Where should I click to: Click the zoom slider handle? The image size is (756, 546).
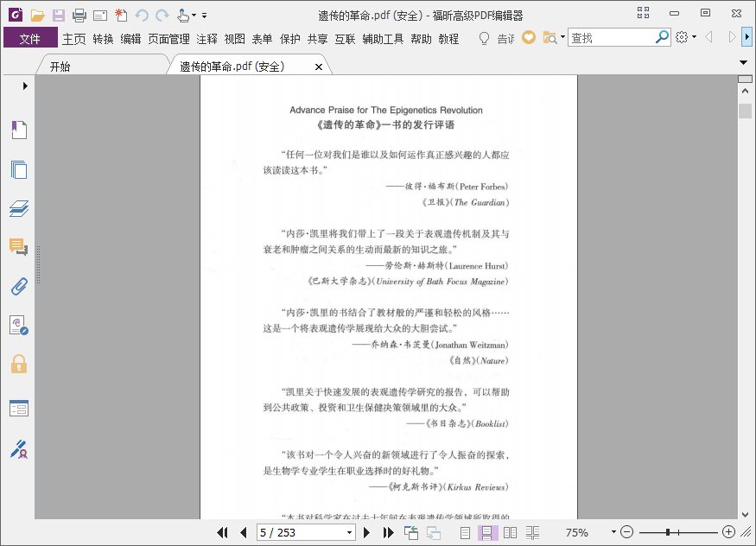[667, 532]
